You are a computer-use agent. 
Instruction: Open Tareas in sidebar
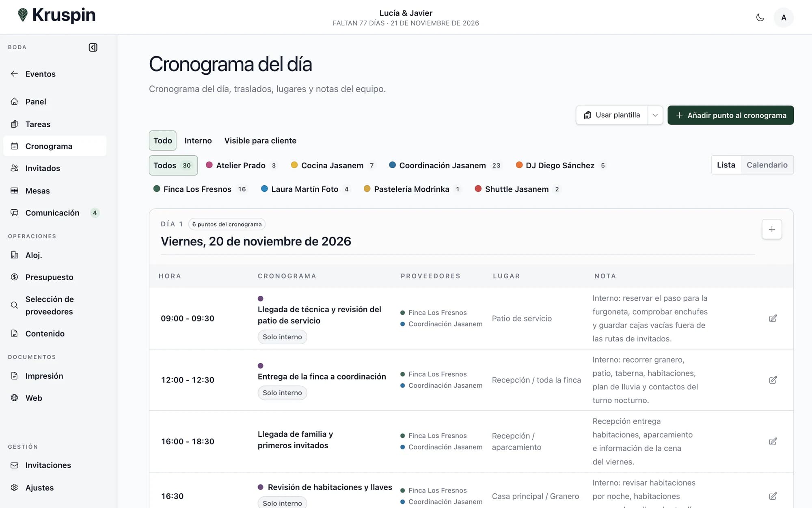[55, 124]
